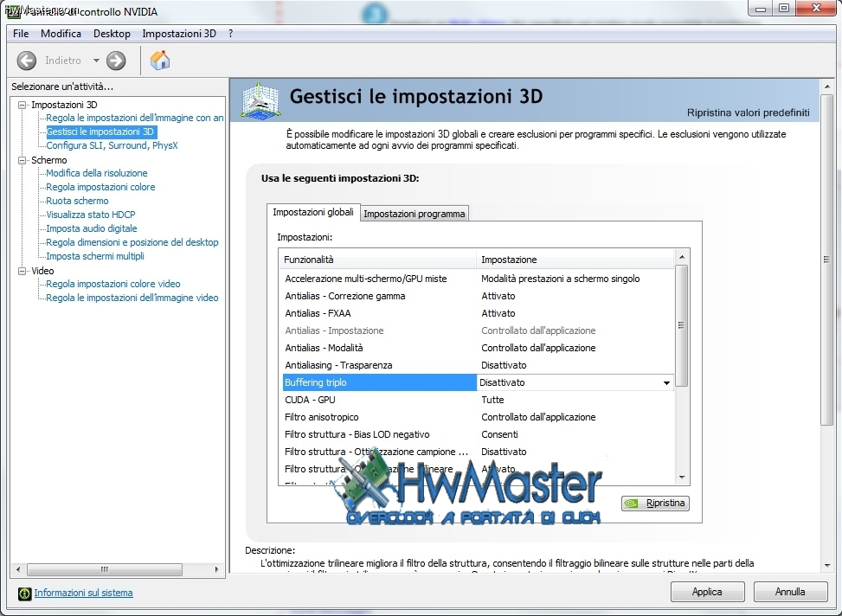
Task: Open Informazioni sul sistema link
Action: point(83,593)
